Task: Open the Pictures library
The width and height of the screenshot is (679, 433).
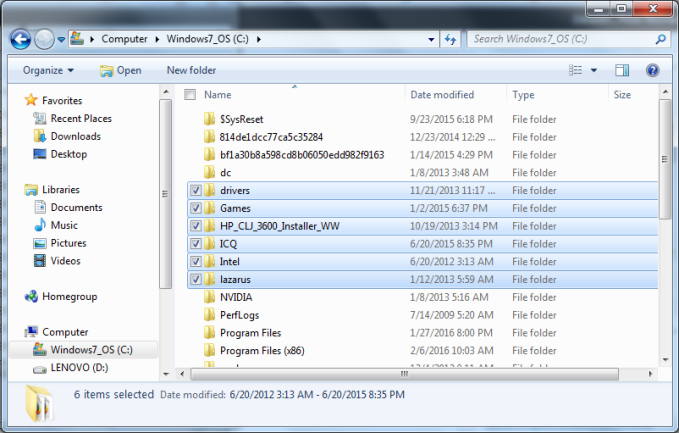Action: click(x=68, y=242)
